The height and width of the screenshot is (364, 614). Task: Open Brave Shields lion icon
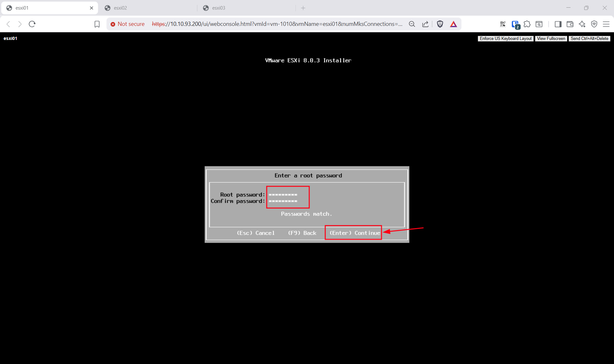[440, 24]
